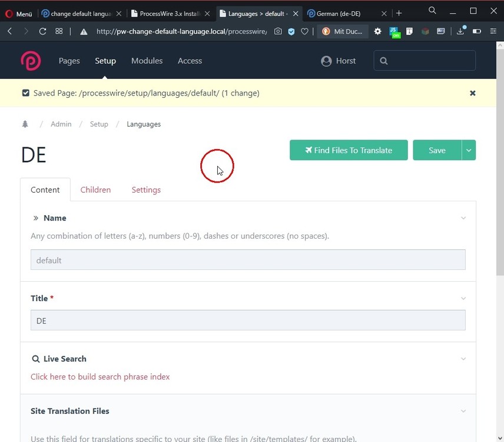The height and width of the screenshot is (442, 504).
Task: Open the Modules menu
Action: tap(147, 61)
